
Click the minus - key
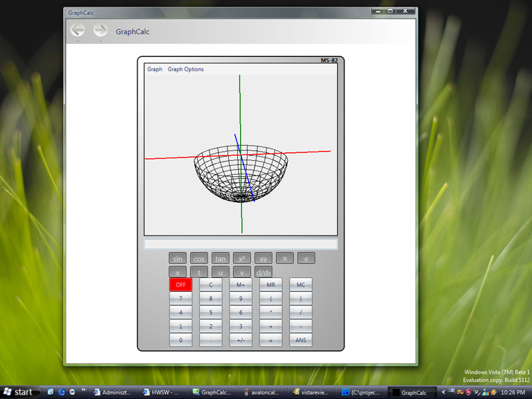click(x=301, y=327)
